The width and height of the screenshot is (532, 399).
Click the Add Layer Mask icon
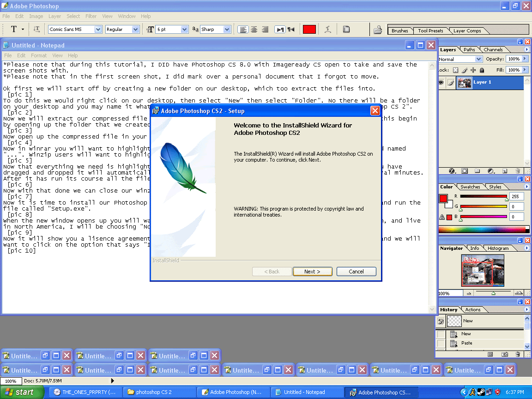click(x=465, y=171)
